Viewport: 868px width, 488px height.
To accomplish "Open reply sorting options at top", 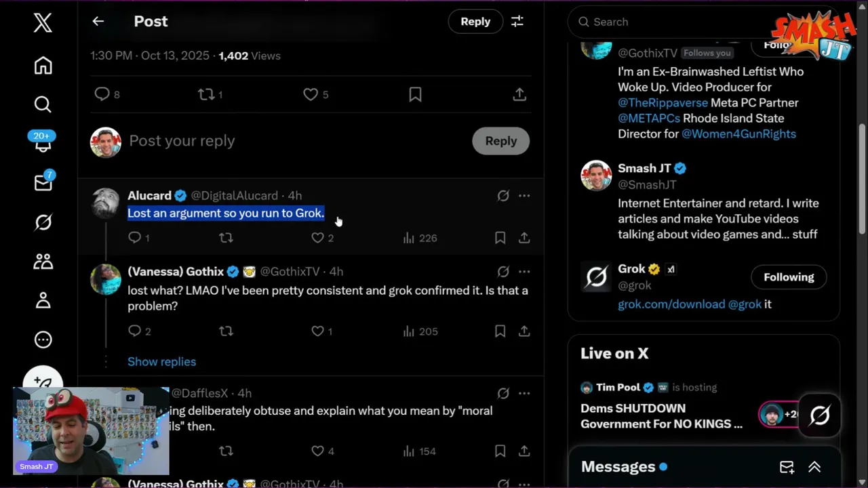I will click(x=517, y=22).
